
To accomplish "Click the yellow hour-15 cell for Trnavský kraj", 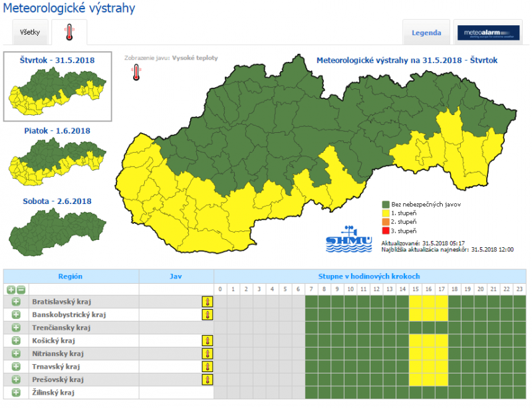I will pos(416,367).
